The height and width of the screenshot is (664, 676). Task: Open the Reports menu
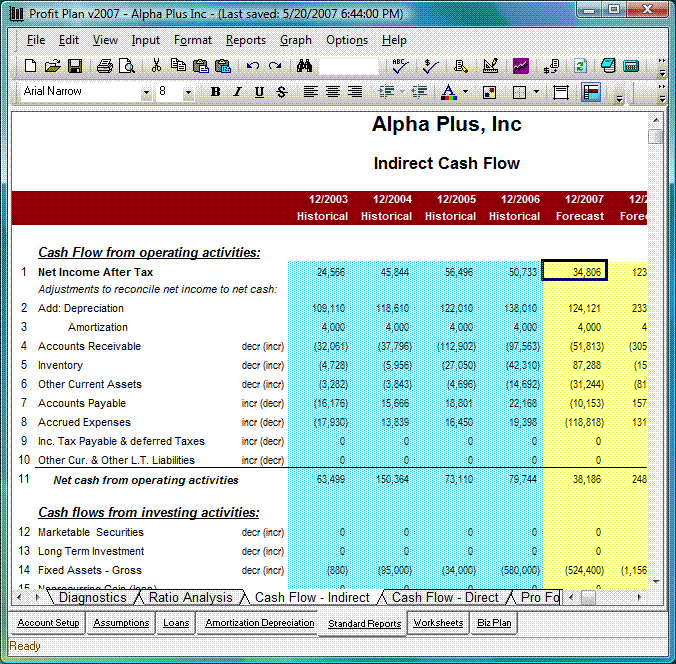(246, 40)
